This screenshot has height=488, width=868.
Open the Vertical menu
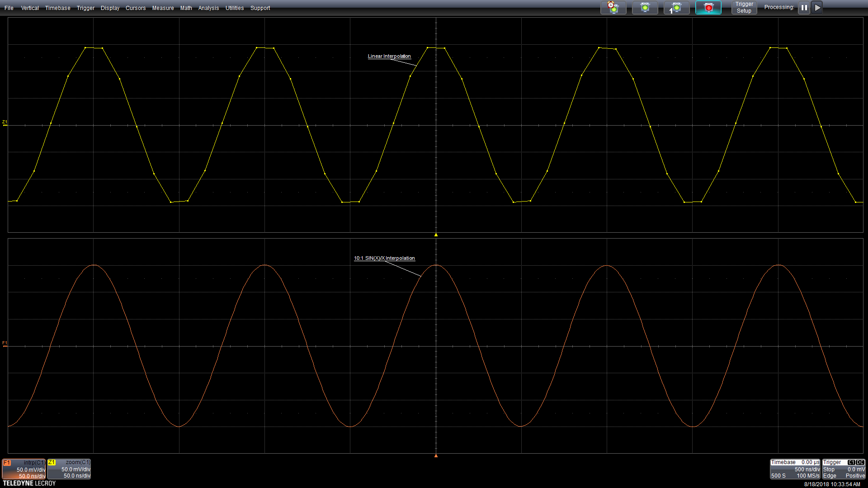click(x=30, y=8)
